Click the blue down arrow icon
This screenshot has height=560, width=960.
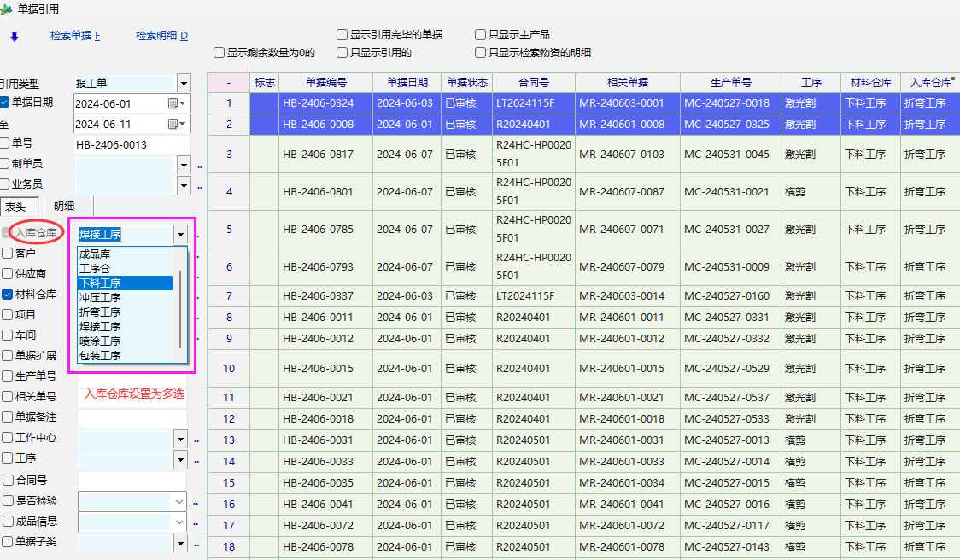pyautogui.click(x=15, y=37)
